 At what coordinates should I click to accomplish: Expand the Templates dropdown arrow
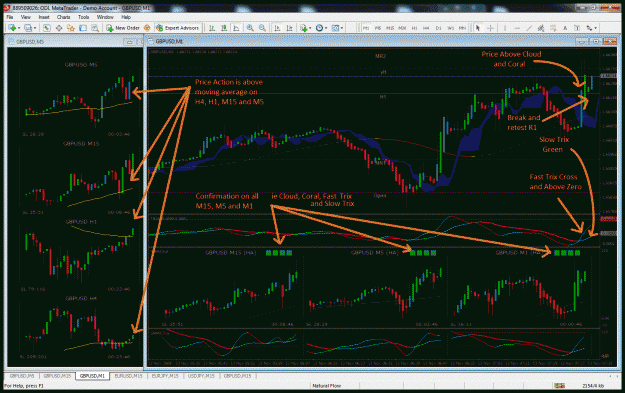click(342, 28)
